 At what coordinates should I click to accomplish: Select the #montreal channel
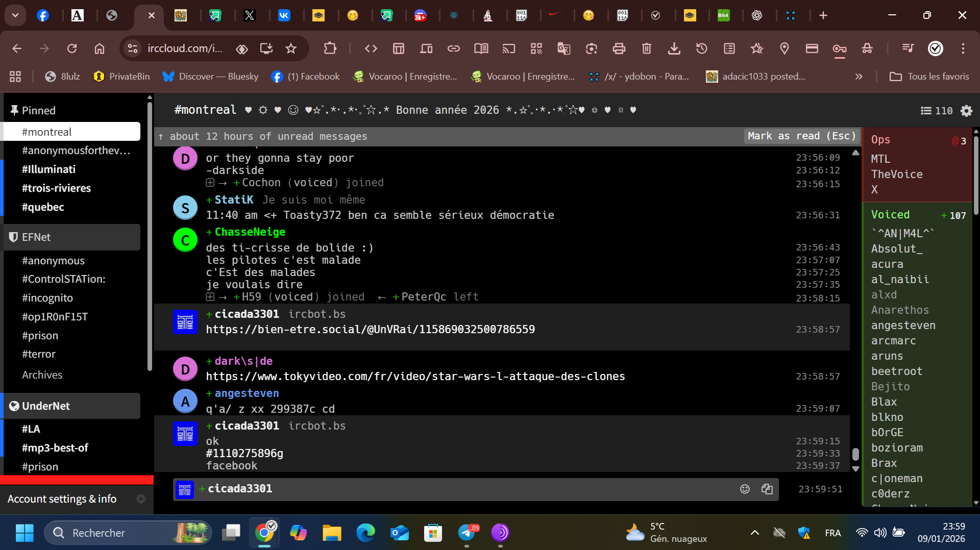[x=72, y=132]
